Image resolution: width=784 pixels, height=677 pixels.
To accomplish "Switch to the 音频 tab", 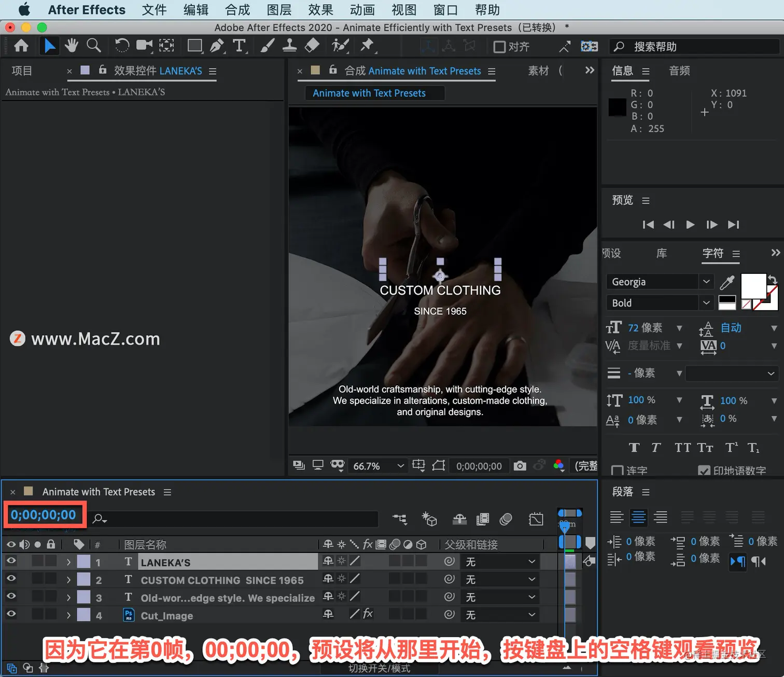I will click(679, 71).
